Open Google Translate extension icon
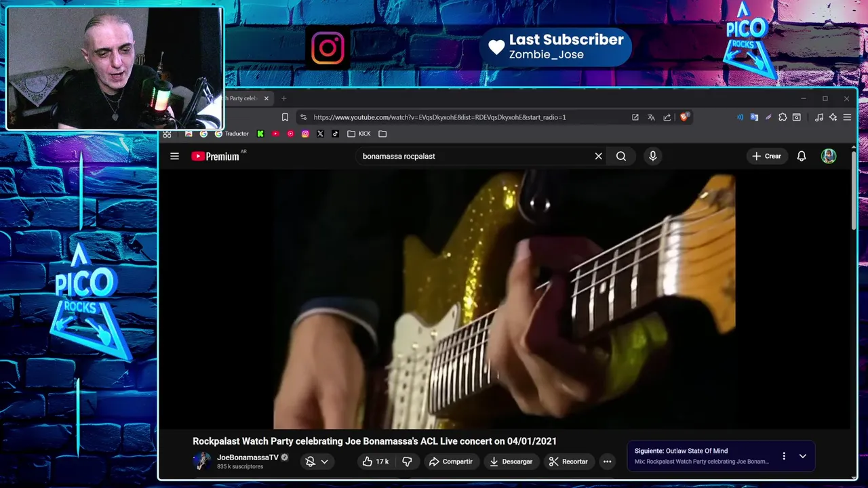 pyautogui.click(x=754, y=117)
